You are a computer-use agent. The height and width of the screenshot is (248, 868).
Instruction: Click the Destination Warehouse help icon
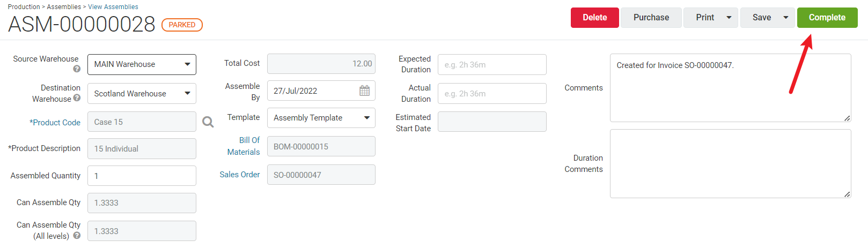(x=77, y=98)
